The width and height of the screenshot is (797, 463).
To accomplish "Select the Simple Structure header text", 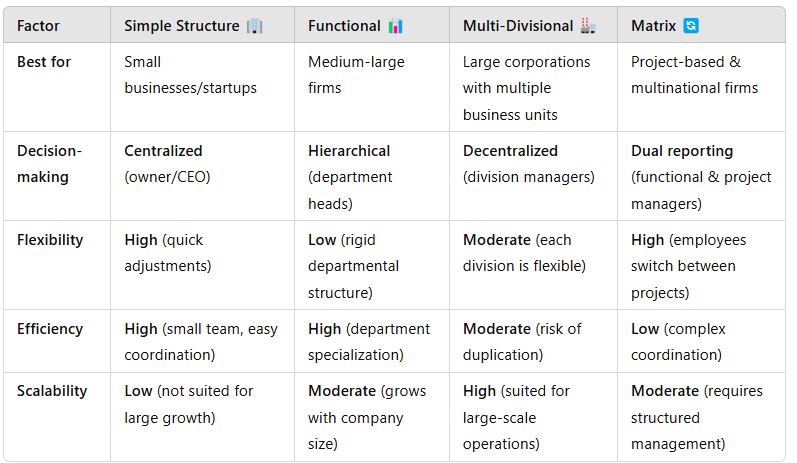I will 182,26.
